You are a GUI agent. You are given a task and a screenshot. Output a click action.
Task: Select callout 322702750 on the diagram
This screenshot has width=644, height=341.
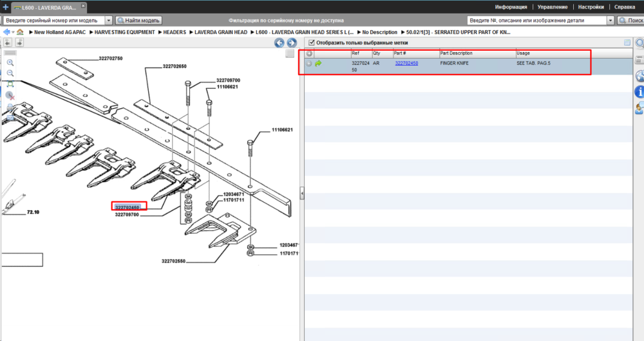coord(111,59)
